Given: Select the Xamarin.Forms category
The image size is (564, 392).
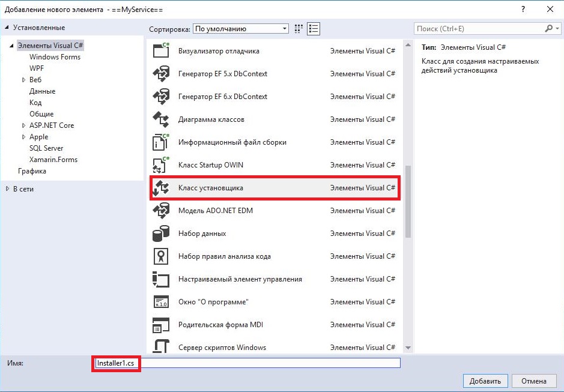Looking at the screenshot, I should point(53,159).
